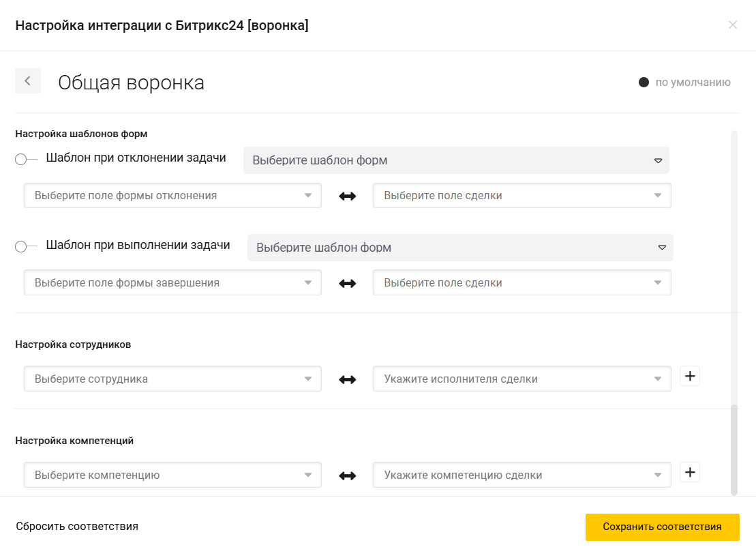Click the 'Общая воронка' title

[x=131, y=83]
